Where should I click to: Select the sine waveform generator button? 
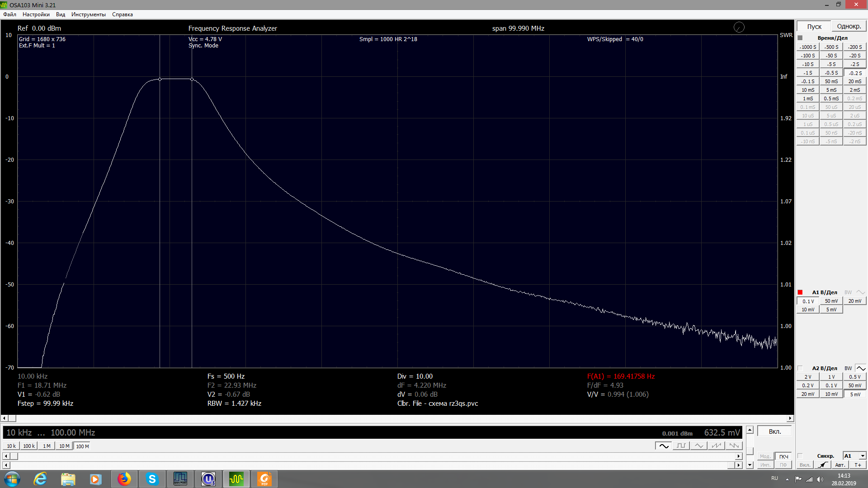[x=663, y=446]
